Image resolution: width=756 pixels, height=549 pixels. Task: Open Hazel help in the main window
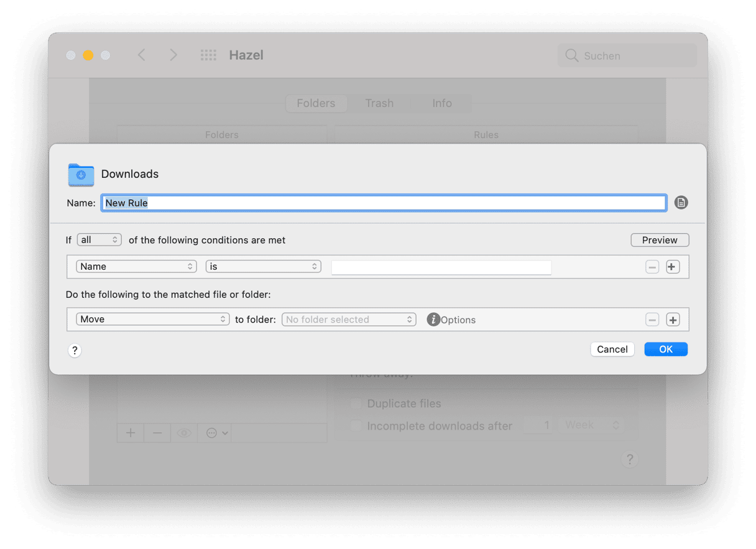630,459
